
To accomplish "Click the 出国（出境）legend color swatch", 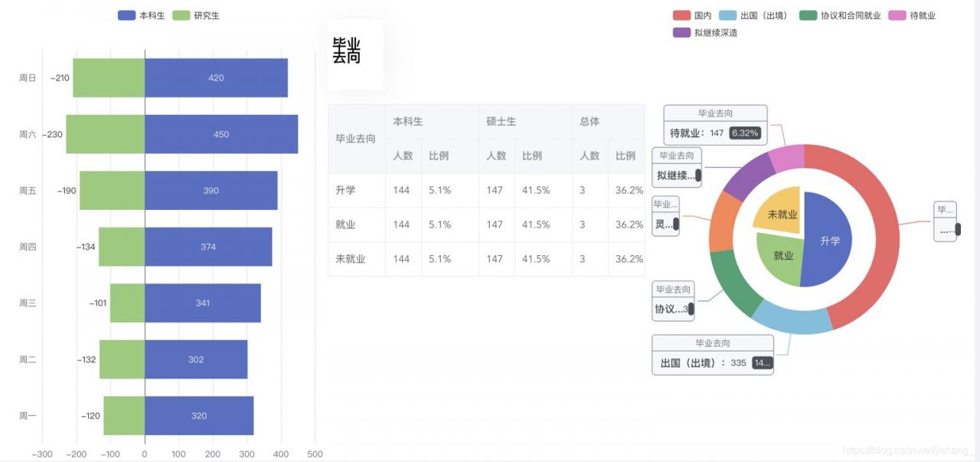I will [728, 15].
